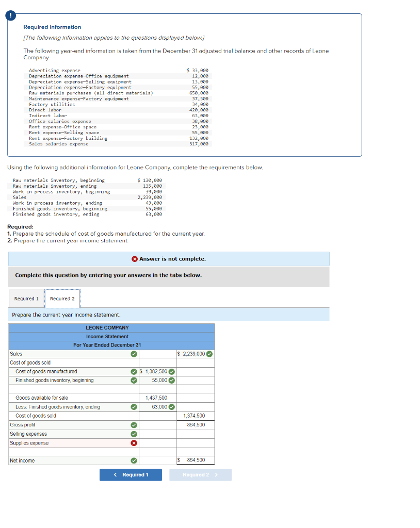Click green checkmark left of Cost of goods manufactured amount
Image resolution: width=420 pixels, height=528 pixels.
[134, 372]
